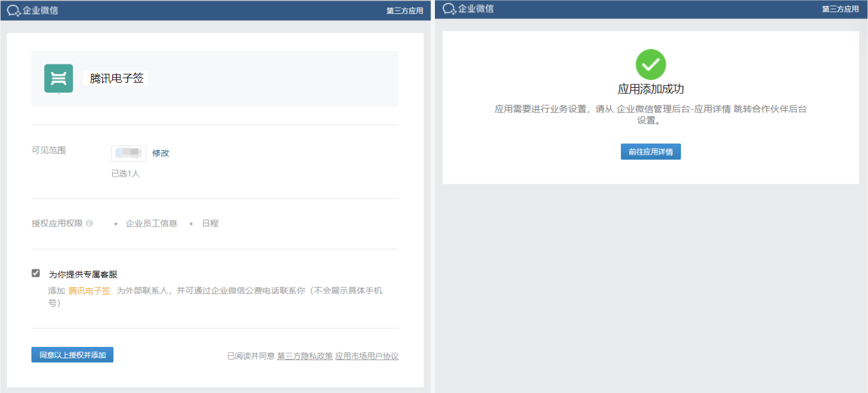The height and width of the screenshot is (393, 868).
Task: Open the 应用市场用户协议 link
Action: coord(367,356)
